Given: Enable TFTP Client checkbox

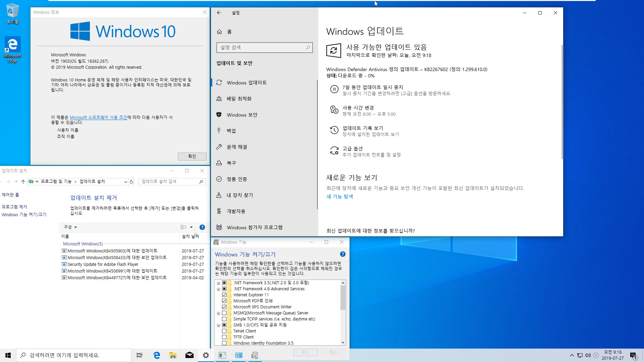Looking at the screenshot, I should [x=224, y=337].
